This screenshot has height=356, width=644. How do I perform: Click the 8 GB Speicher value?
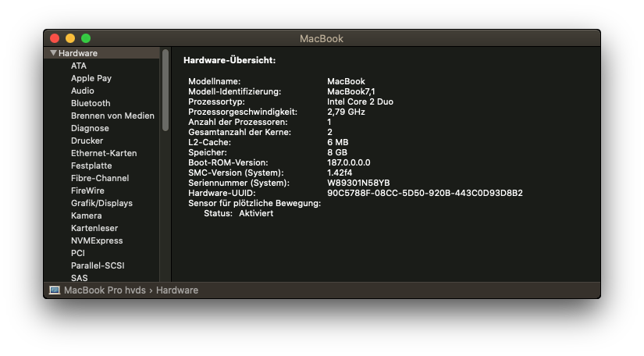(337, 152)
